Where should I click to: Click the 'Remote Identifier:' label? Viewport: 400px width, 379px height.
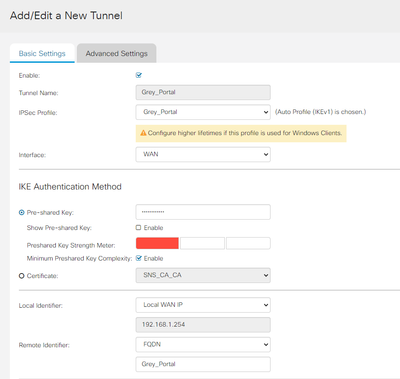44,345
